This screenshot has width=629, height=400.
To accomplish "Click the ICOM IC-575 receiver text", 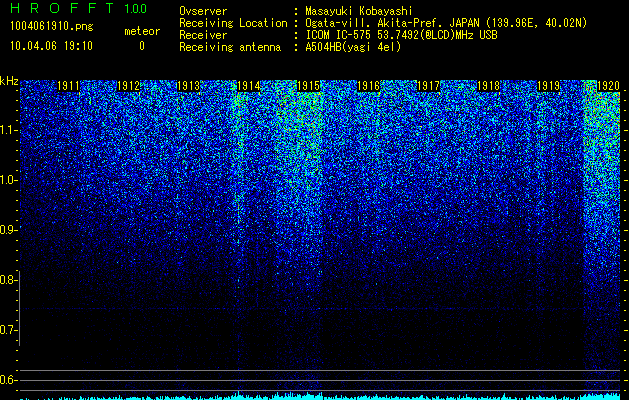I will pyautogui.click(x=401, y=35).
